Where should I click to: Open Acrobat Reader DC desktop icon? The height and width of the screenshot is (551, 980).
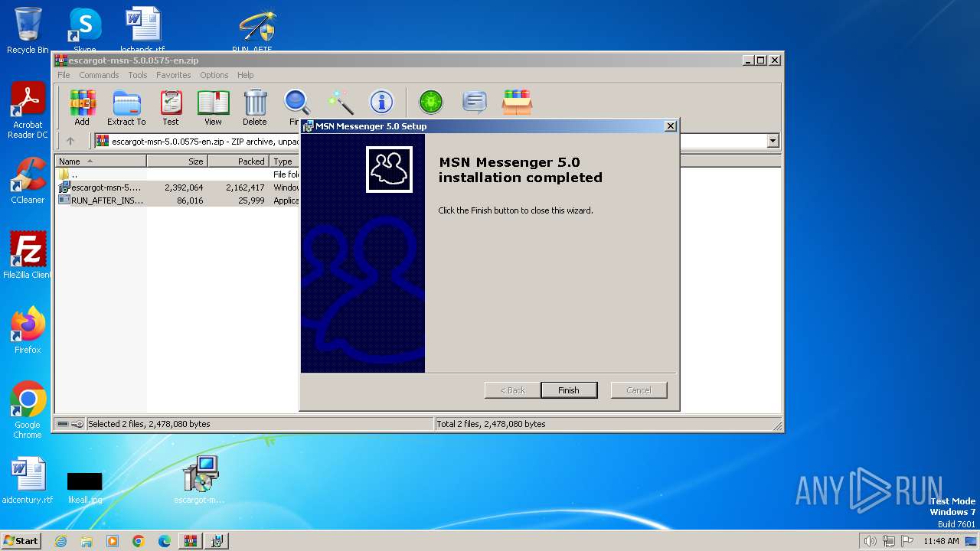pos(28,111)
